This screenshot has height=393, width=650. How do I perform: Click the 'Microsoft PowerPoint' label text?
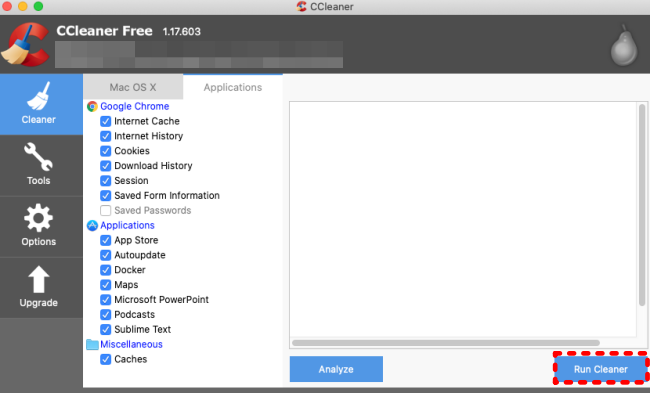(161, 300)
